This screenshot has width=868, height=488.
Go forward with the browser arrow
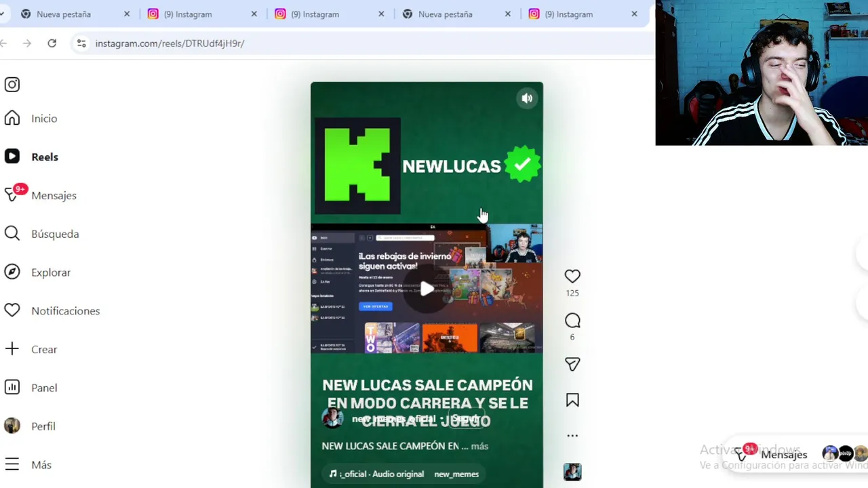click(26, 43)
